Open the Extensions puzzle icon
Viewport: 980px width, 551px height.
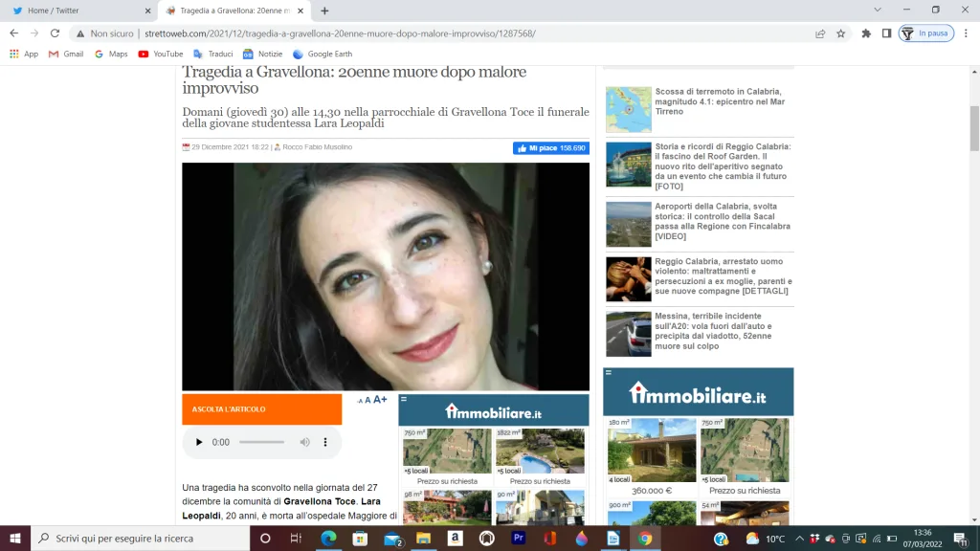[x=865, y=33]
